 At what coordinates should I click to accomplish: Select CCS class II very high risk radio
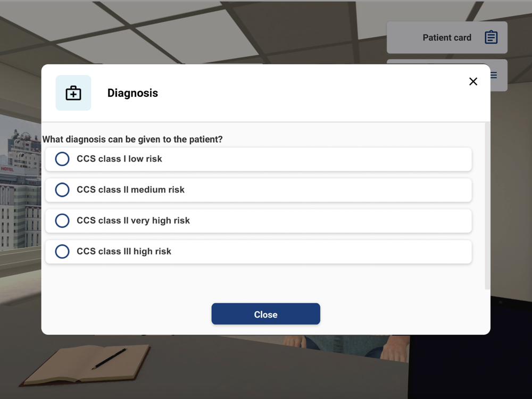tap(62, 221)
